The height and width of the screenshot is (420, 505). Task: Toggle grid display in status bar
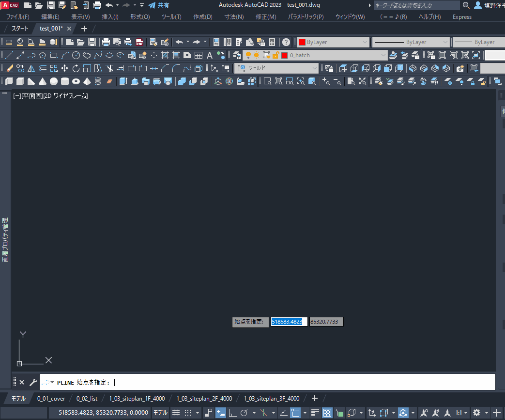[176, 413]
